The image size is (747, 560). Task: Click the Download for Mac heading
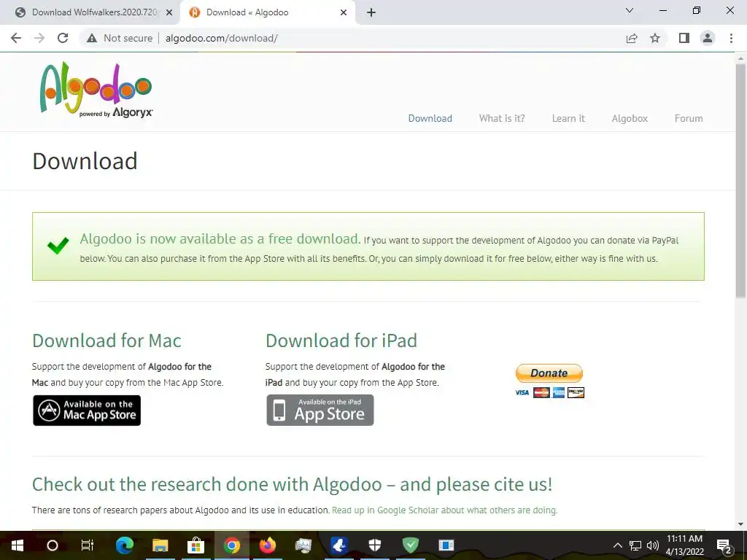click(107, 341)
